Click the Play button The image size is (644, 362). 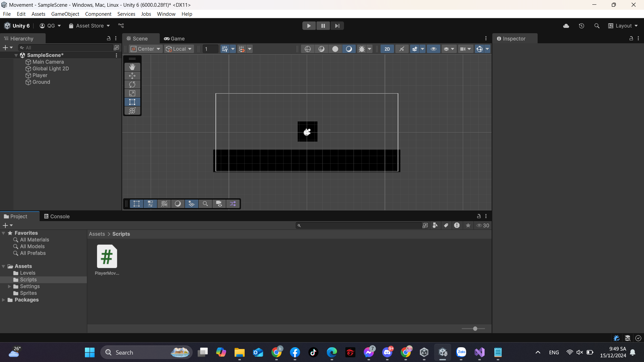click(309, 26)
